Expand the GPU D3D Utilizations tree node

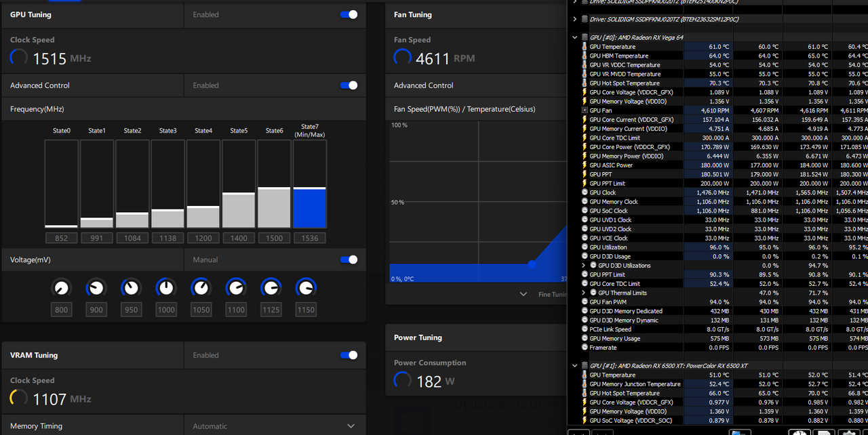(584, 266)
